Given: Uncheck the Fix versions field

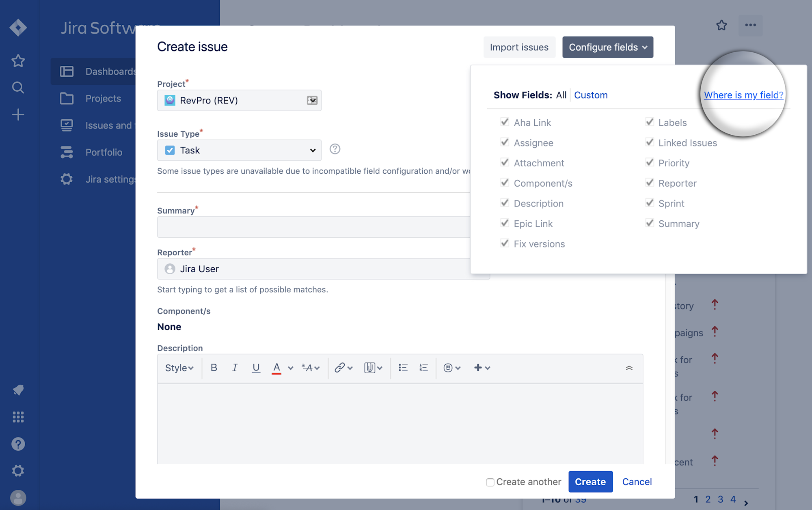Looking at the screenshot, I should pyautogui.click(x=505, y=243).
